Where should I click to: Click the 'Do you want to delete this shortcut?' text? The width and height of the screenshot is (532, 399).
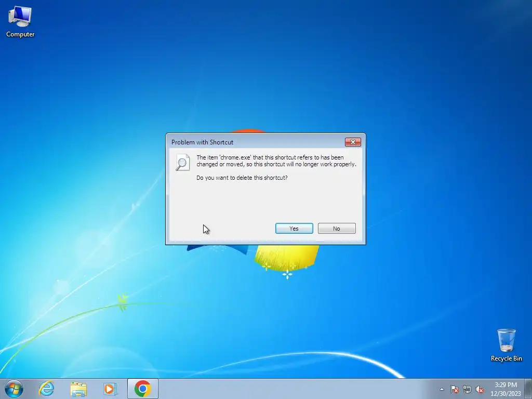[242, 178]
